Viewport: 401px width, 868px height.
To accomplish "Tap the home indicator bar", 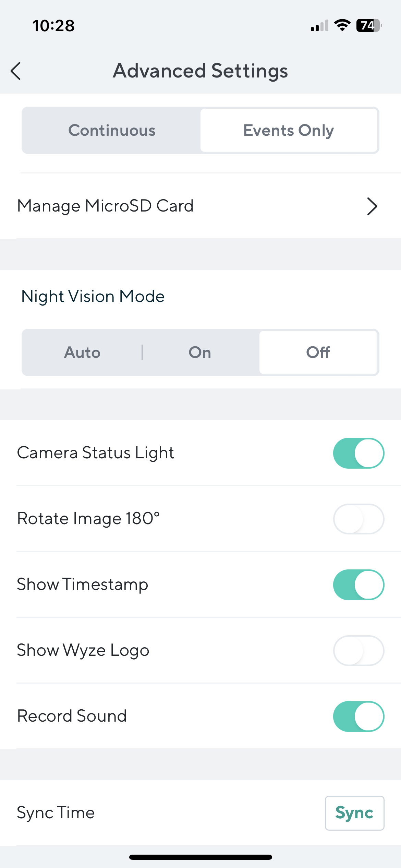I will (x=200, y=857).
